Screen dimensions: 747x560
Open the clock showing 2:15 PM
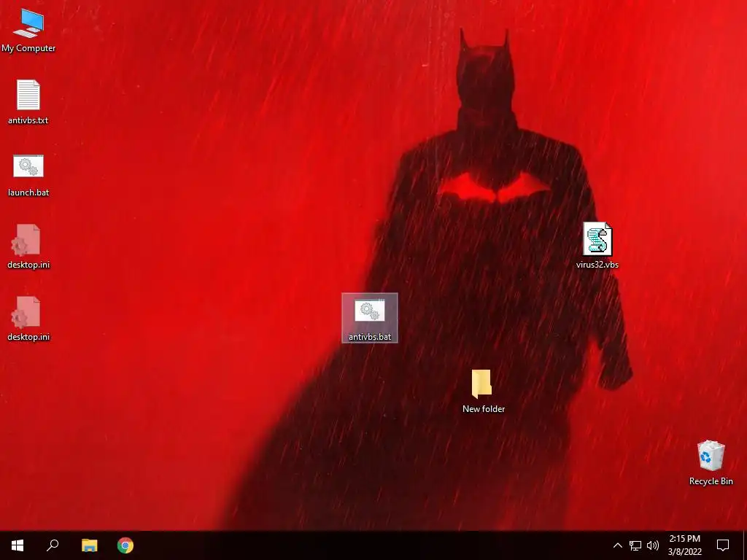click(x=684, y=545)
